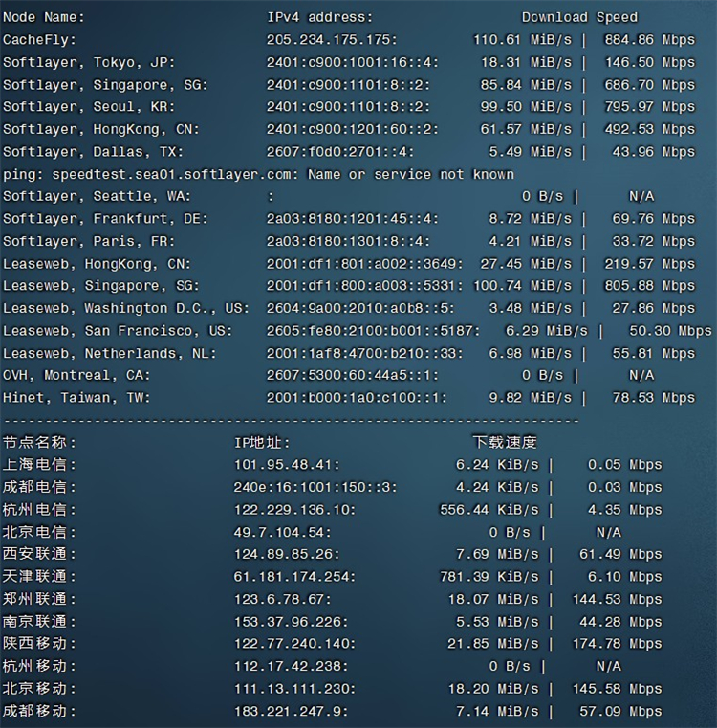Select the '上海电信:' node name
Image resolution: width=717 pixels, height=728 pixels.
39,465
